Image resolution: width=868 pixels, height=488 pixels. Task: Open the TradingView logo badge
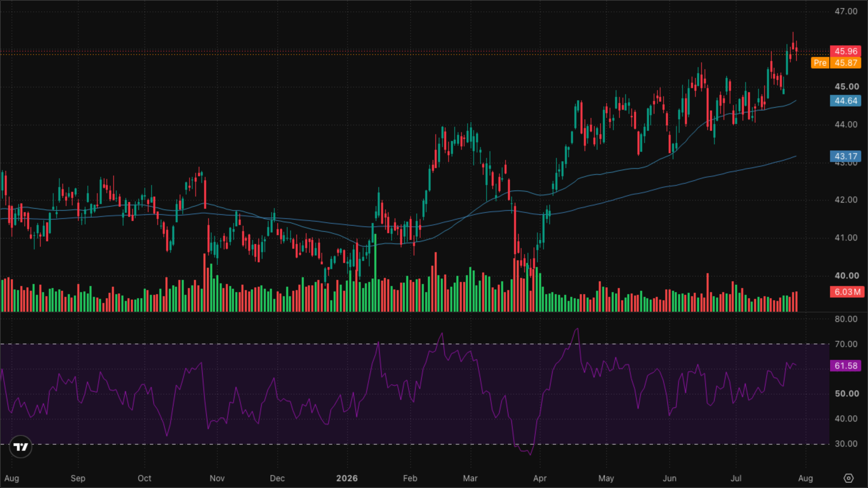[21, 447]
